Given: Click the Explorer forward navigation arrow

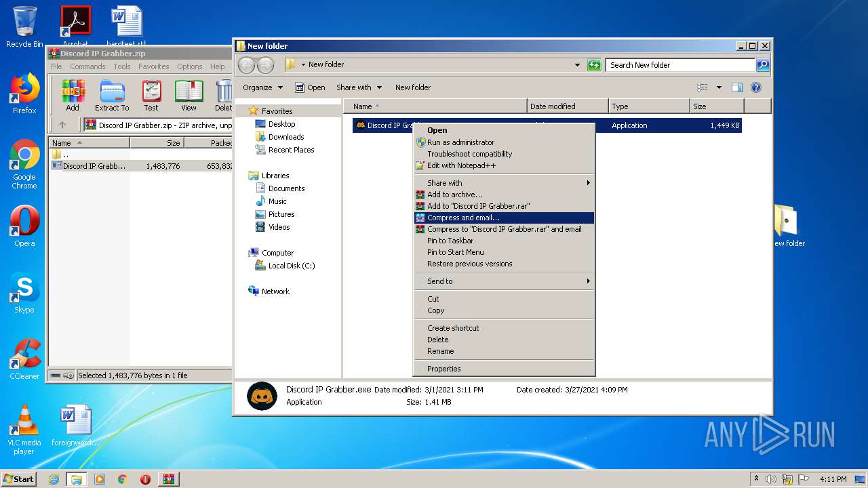Looking at the screenshot, I should (265, 65).
